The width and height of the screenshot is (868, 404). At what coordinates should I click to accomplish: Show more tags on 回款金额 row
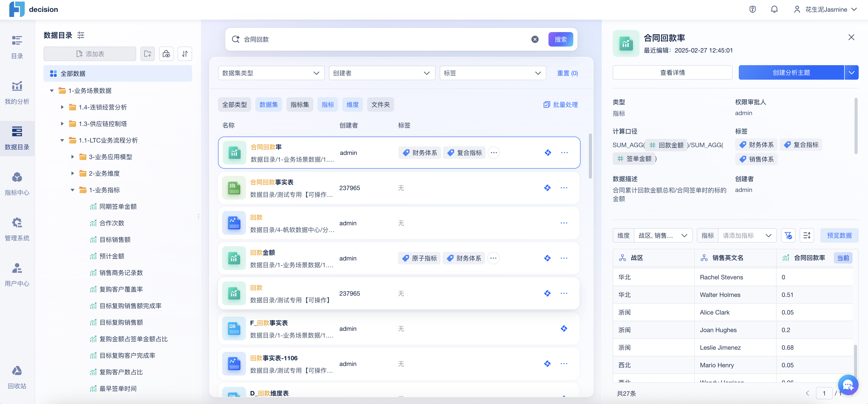pyautogui.click(x=493, y=258)
